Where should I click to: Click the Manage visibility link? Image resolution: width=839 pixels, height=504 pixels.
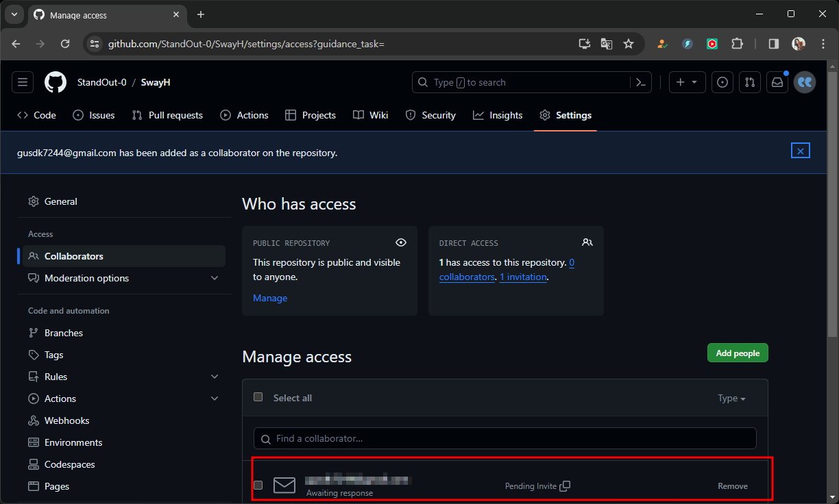pyautogui.click(x=270, y=298)
